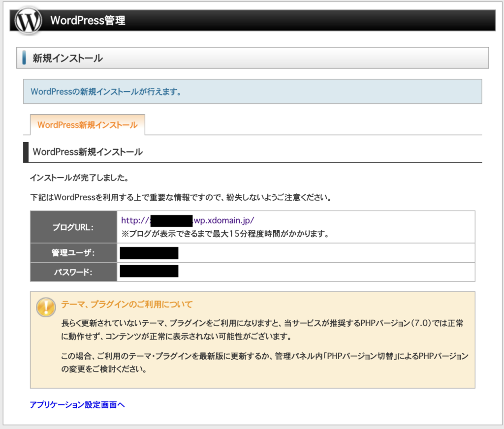Select the WordPress新規インストール tab
The width and height of the screenshot is (504, 429).
click(87, 125)
